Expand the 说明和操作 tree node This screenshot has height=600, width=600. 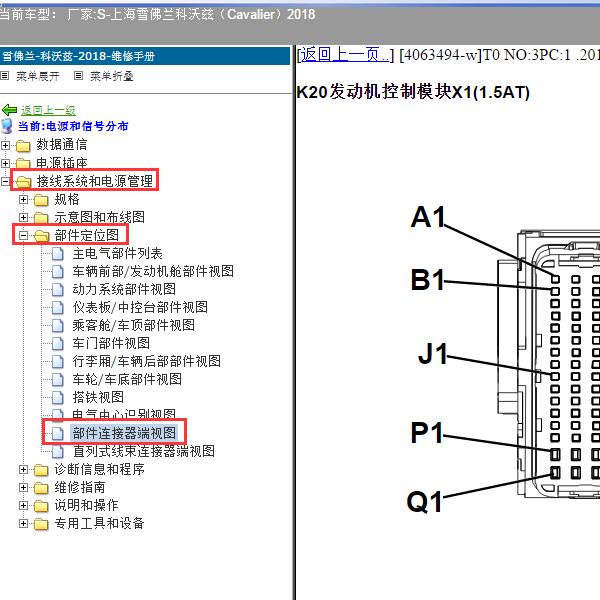(23, 505)
